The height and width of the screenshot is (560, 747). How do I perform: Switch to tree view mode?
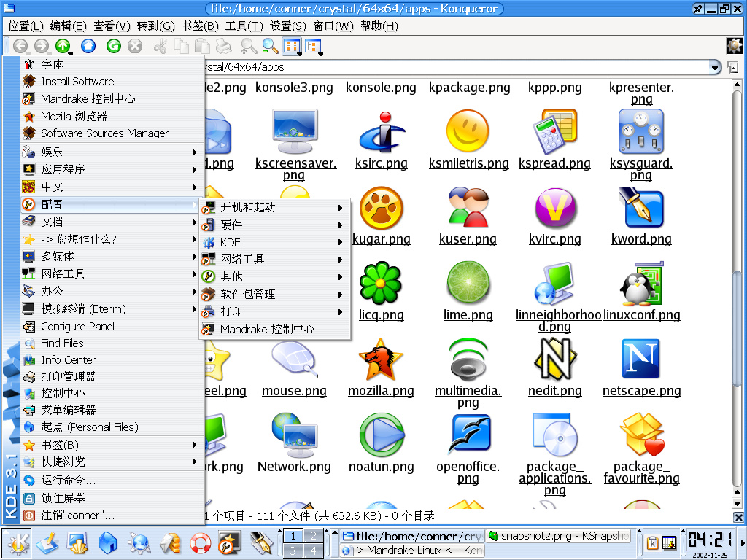point(314,46)
